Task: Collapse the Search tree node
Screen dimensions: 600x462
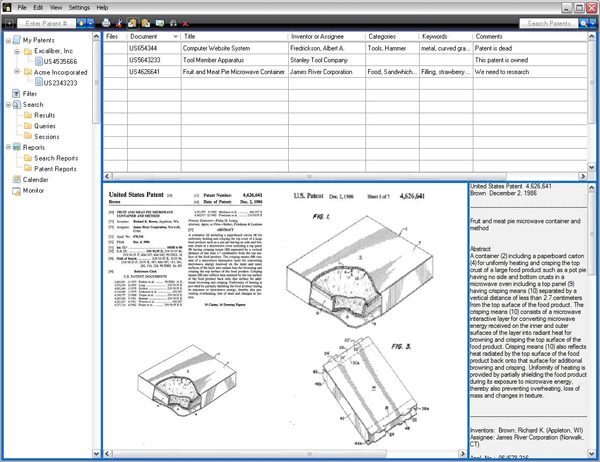Action: pyautogui.click(x=8, y=104)
